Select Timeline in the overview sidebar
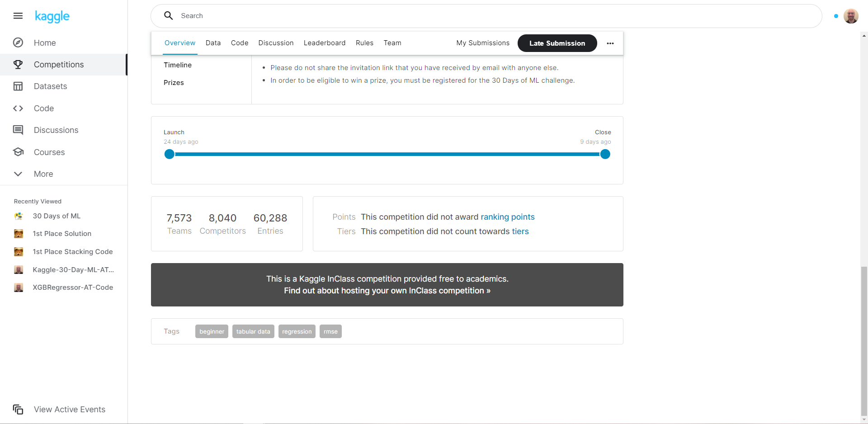868x424 pixels. click(178, 65)
